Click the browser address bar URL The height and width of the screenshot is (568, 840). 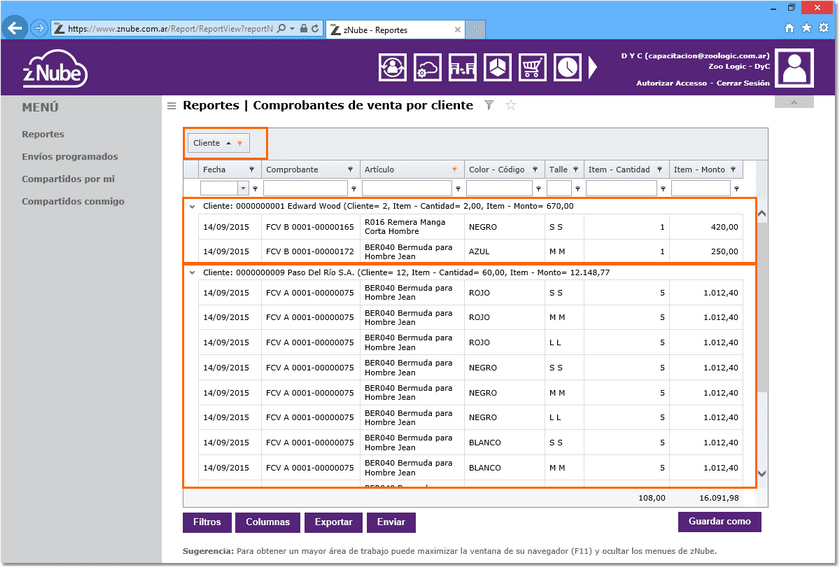click(x=170, y=29)
